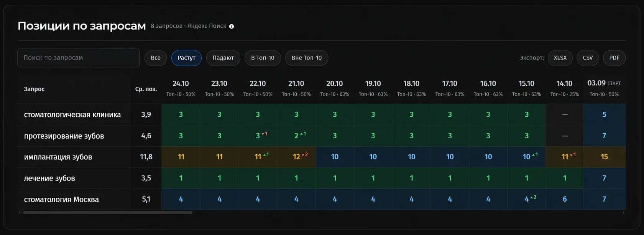Click position 15 in the 03.09 column
644x235 pixels.
click(604, 157)
